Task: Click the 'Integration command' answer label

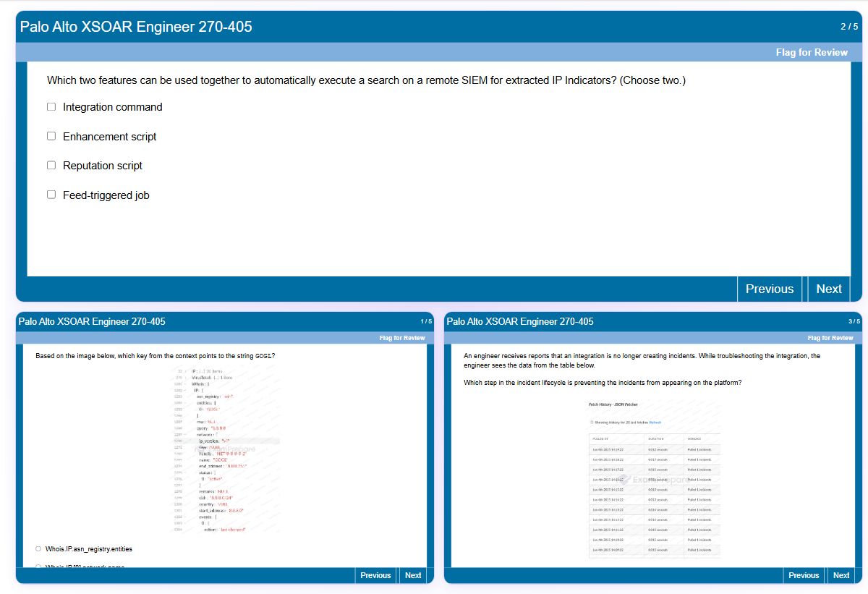Action: coord(113,107)
